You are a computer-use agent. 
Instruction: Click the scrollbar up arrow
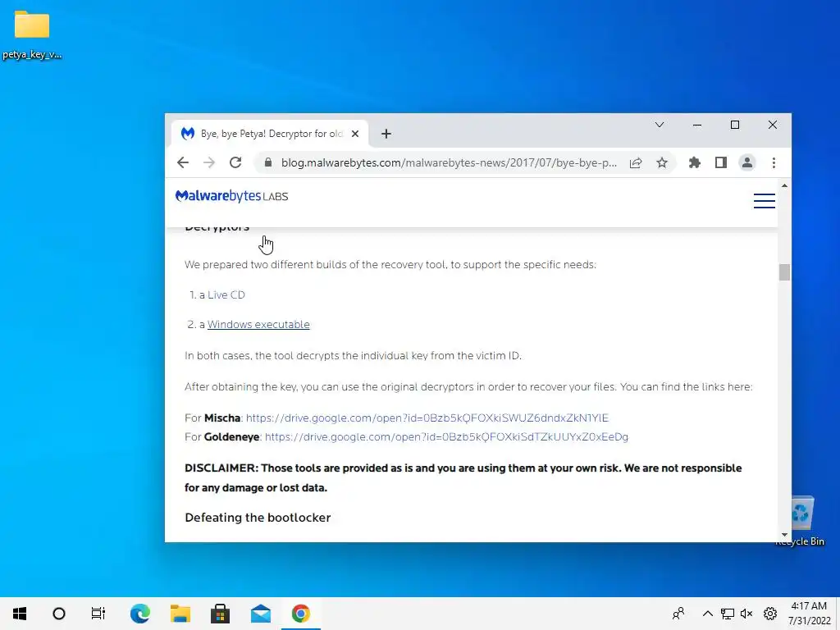coord(784,185)
